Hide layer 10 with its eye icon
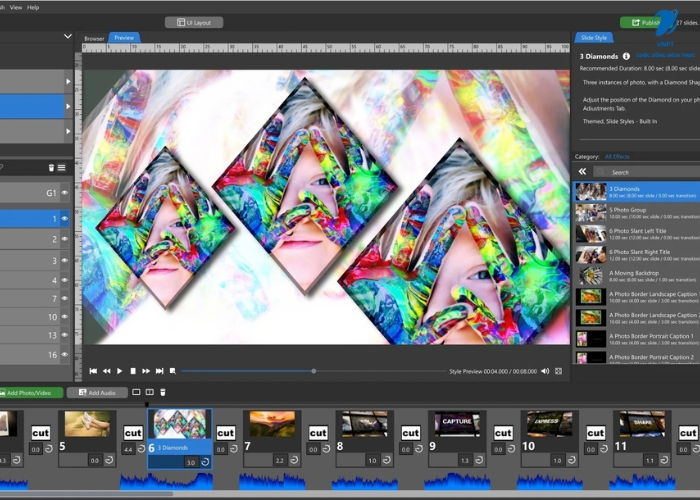 tap(65, 317)
